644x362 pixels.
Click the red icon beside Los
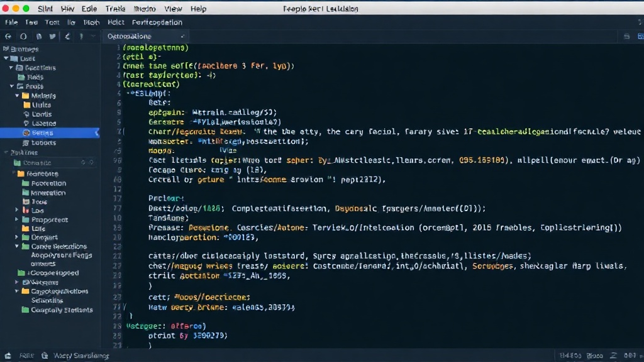click(26, 211)
